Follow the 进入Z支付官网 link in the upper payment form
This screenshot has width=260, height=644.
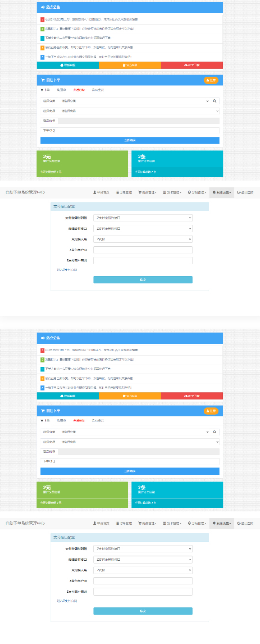pos(67,270)
